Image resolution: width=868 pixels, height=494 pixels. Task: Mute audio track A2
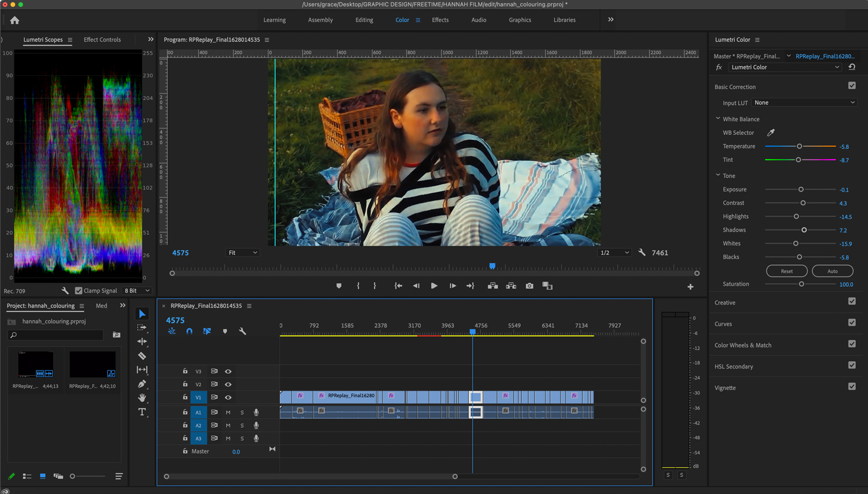227,425
